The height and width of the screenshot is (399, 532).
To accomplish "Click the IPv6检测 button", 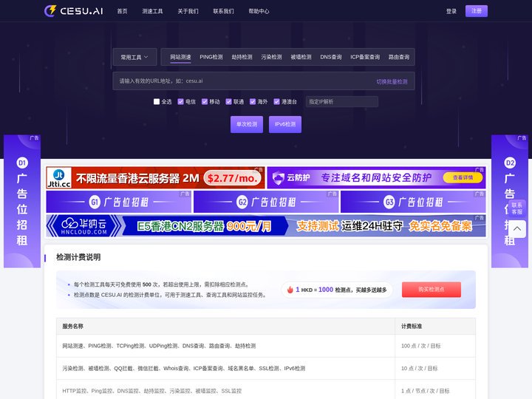I will point(285,124).
